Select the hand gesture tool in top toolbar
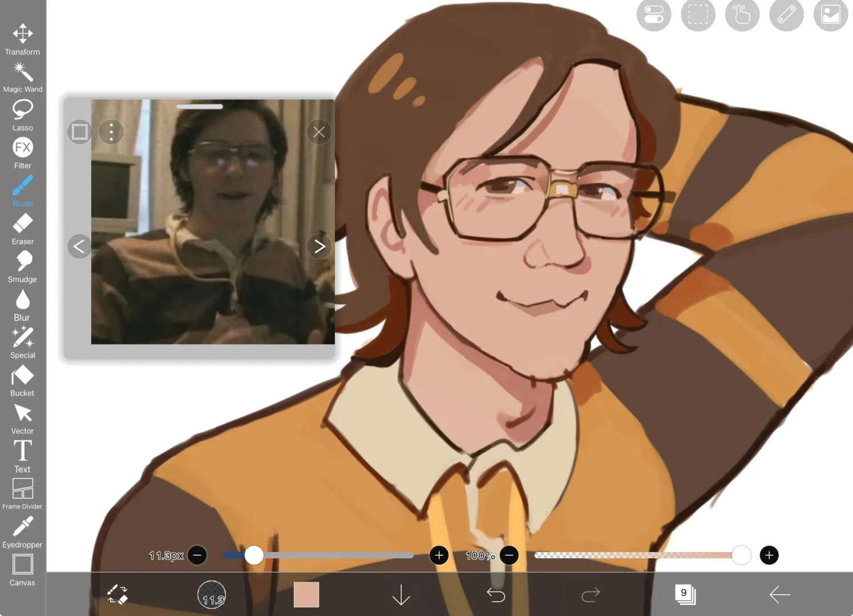The image size is (853, 616). [x=741, y=15]
